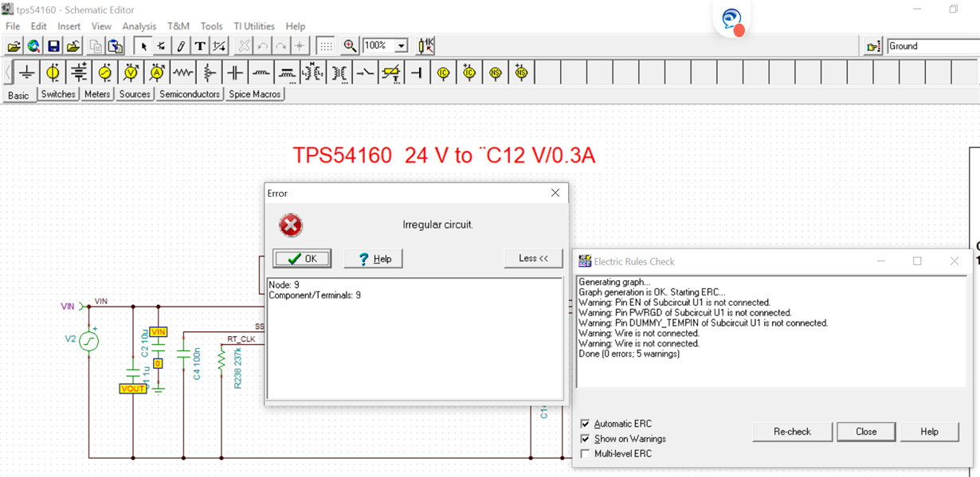Viewport: 980px width, 477px height.
Task: Click the V2 voltage source in the schematic
Action: click(88, 341)
